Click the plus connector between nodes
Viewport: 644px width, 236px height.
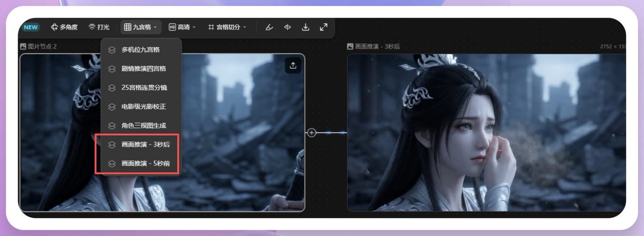pos(311,132)
